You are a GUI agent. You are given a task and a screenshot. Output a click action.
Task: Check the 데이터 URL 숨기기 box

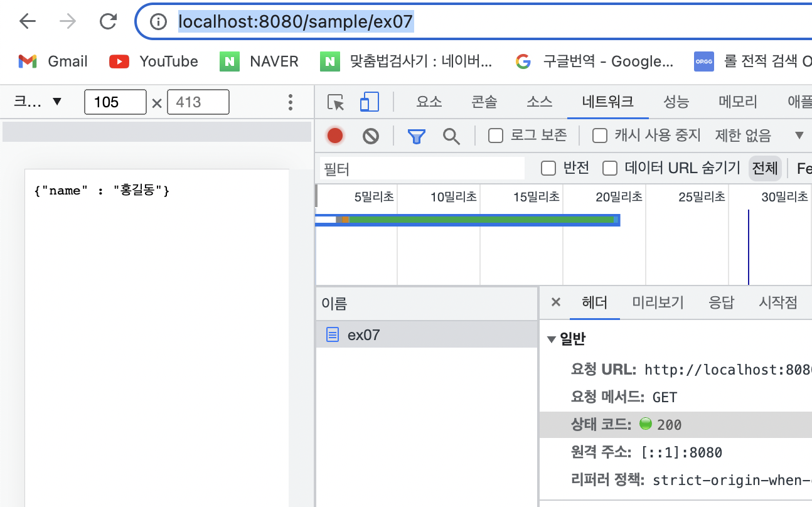pos(609,168)
